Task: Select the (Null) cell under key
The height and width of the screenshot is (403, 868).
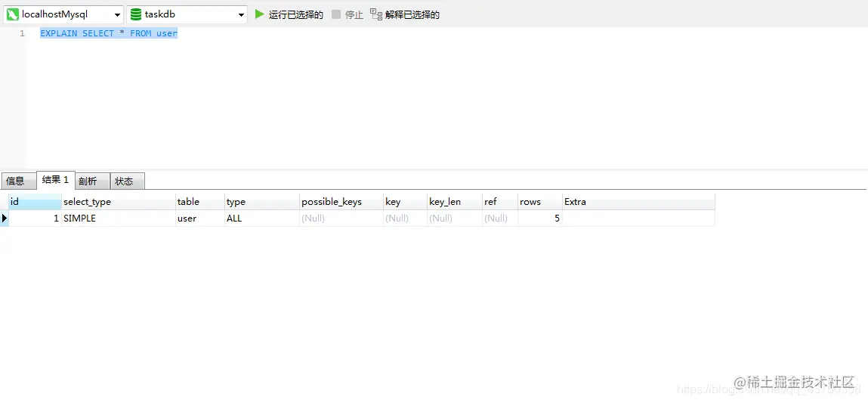Action: (x=405, y=219)
